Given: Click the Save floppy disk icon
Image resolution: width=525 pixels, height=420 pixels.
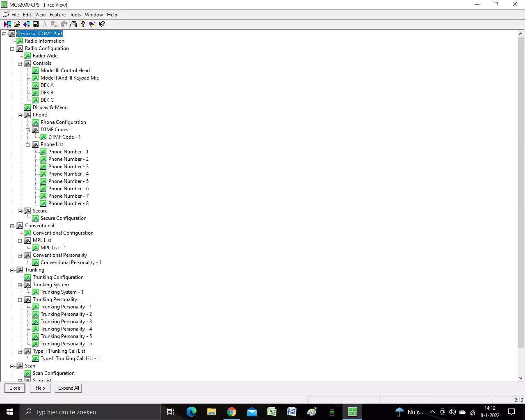Looking at the screenshot, I should 36,24.
